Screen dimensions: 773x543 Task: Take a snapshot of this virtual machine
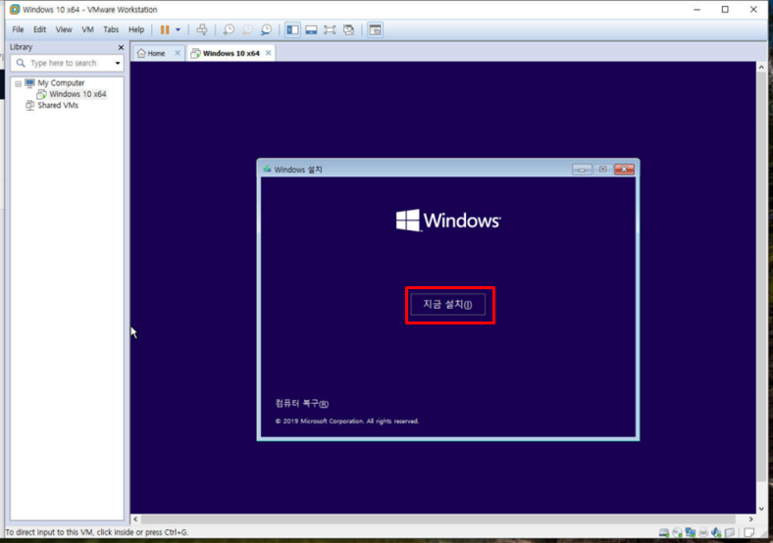pos(229,30)
